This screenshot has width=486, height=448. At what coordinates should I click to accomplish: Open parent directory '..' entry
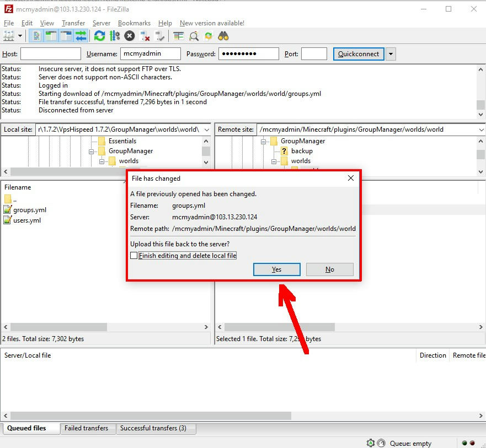click(10, 199)
